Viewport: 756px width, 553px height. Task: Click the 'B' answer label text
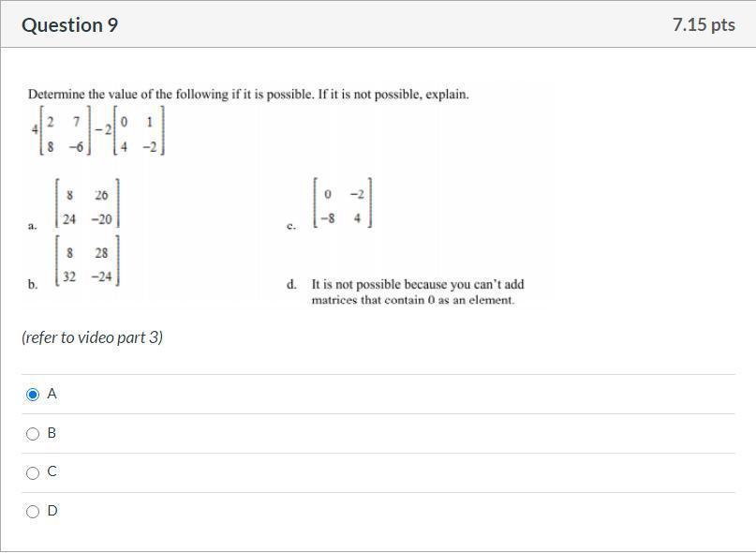52,434
